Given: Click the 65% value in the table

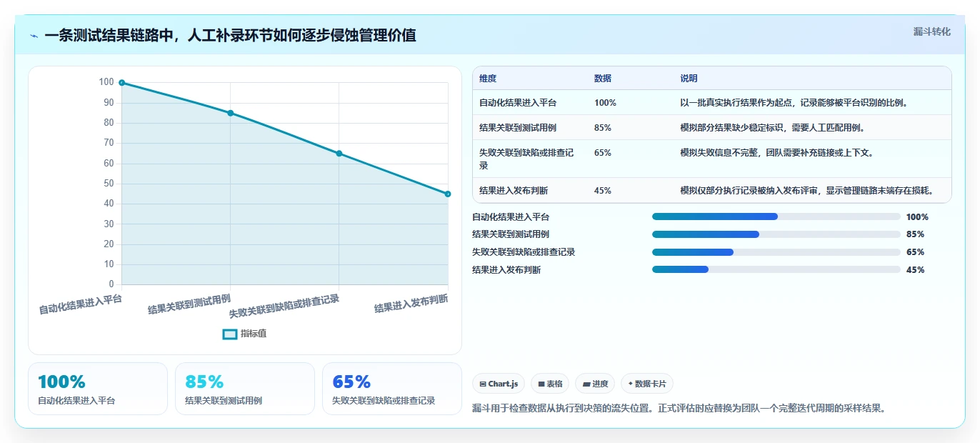Looking at the screenshot, I should point(603,153).
